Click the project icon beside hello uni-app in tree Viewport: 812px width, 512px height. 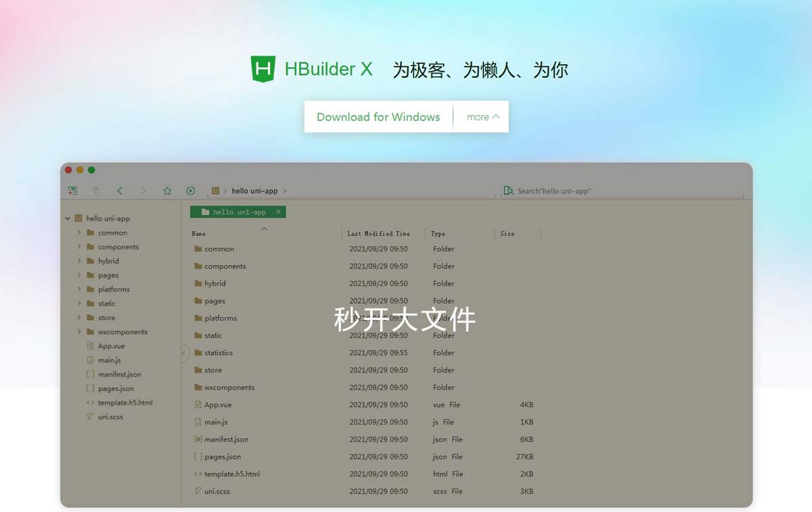78,218
